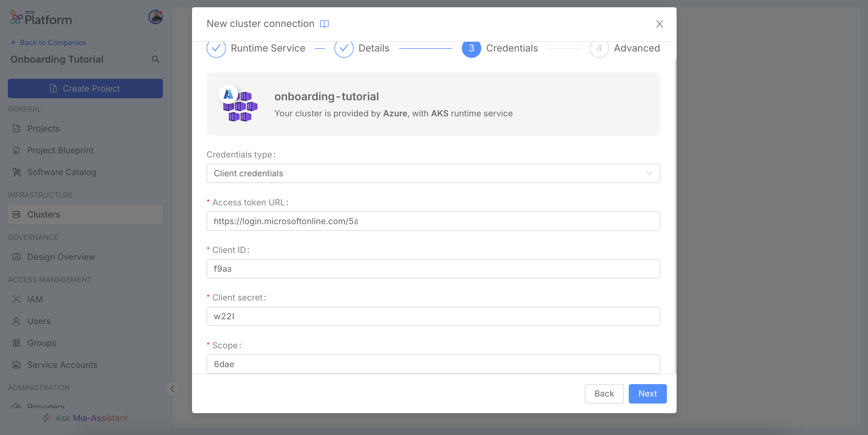
Task: Click the user avatar in the sidebar
Action: 156,17
